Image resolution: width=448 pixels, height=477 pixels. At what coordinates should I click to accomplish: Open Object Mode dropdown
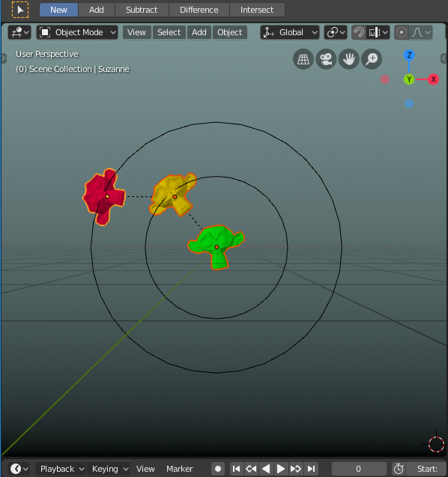[x=77, y=32]
